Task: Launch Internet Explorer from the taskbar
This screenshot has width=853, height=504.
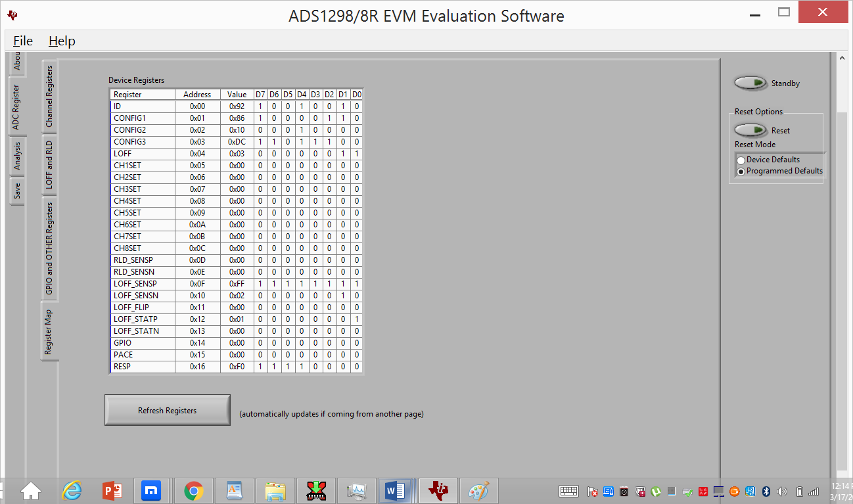Action: pyautogui.click(x=71, y=490)
